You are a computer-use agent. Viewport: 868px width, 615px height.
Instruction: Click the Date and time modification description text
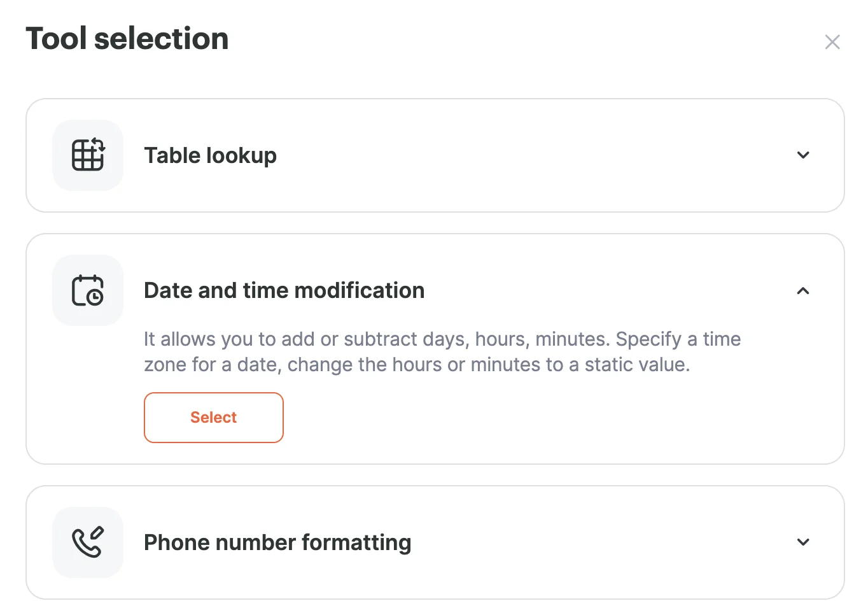point(442,351)
